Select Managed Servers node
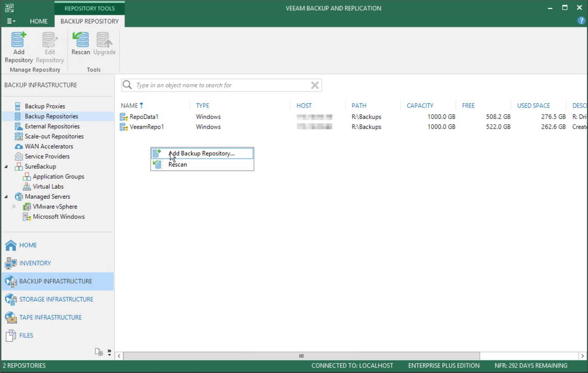 47,197
